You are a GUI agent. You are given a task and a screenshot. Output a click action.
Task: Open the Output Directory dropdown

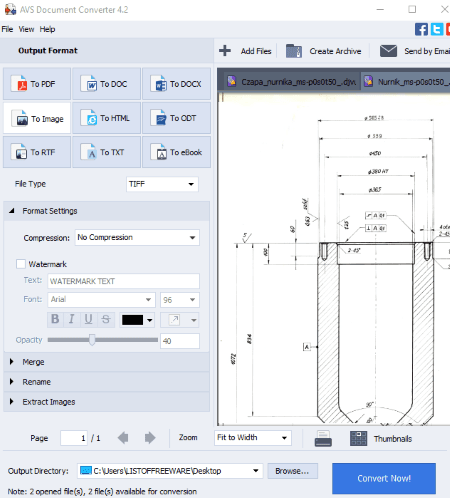(170, 471)
